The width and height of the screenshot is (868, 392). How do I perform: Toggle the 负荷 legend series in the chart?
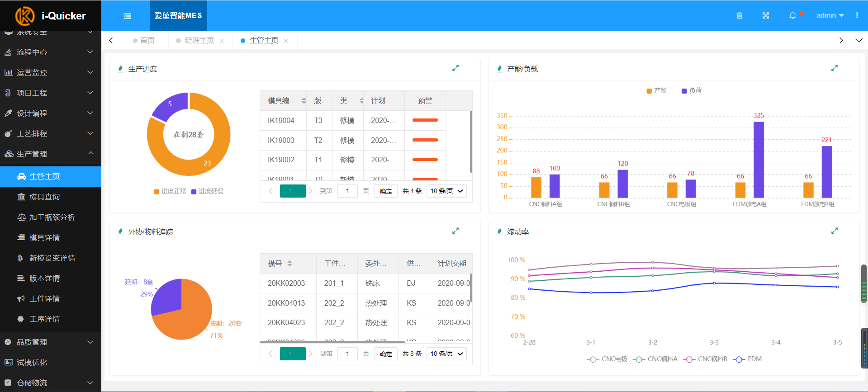692,90
